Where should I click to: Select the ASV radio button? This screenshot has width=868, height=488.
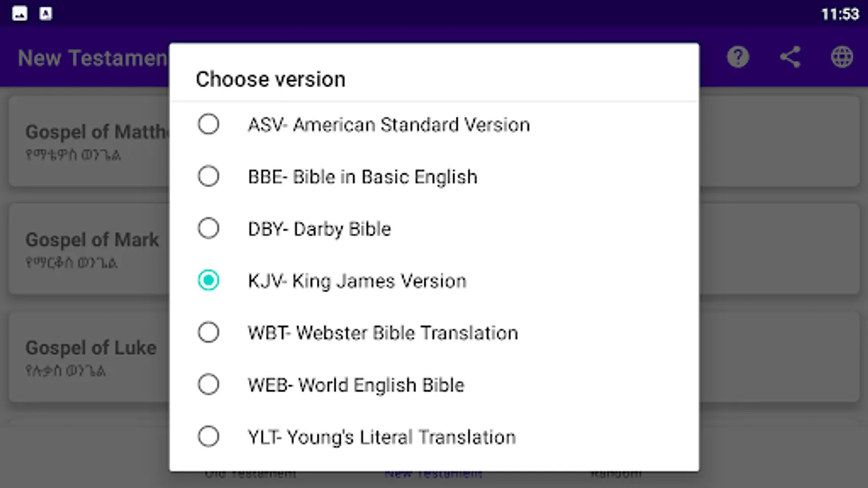pos(208,124)
